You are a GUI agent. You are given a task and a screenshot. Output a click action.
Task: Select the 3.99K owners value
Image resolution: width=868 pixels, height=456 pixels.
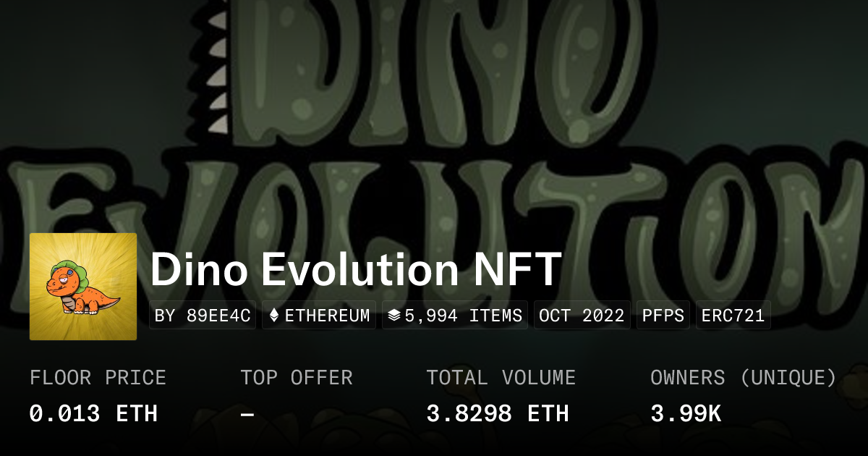click(686, 413)
